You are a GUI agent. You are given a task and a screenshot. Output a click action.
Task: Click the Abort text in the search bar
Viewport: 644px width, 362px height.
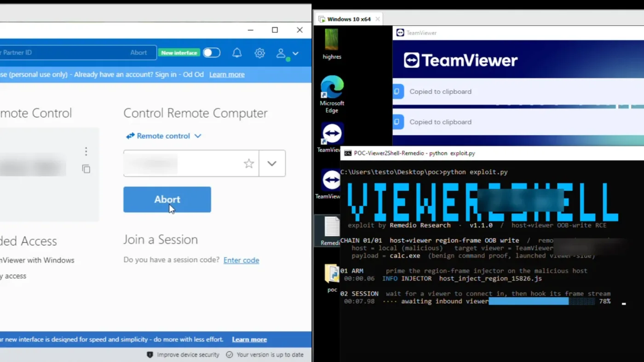pyautogui.click(x=138, y=52)
